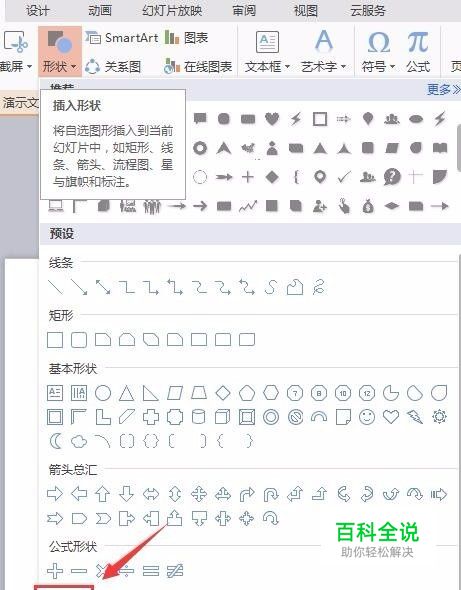Insert a horizontal text box basic shape
This screenshot has height=590, width=461.
click(55, 393)
